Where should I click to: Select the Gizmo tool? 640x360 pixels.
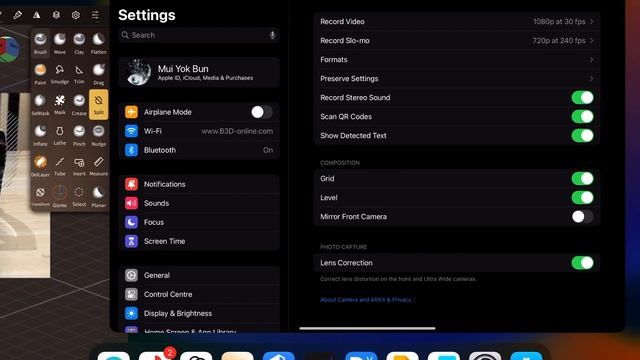pos(60,196)
